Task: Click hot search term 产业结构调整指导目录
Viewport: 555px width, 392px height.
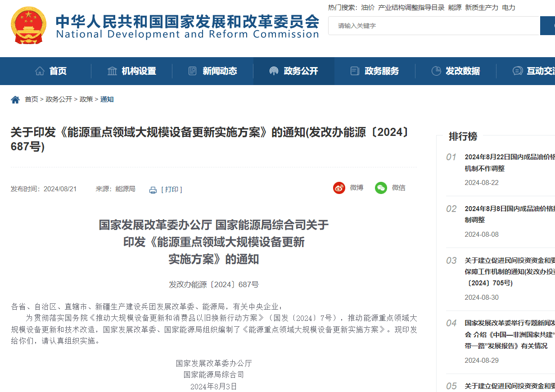Action: click(411, 8)
